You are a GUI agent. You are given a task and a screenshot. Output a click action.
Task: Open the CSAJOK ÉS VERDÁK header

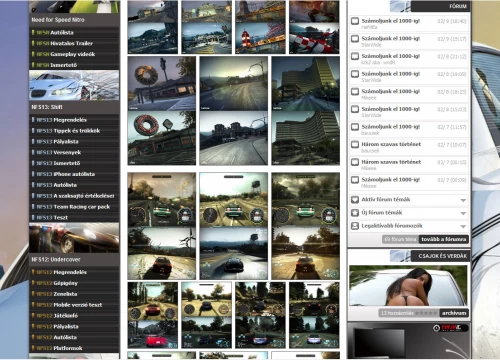tap(440, 256)
